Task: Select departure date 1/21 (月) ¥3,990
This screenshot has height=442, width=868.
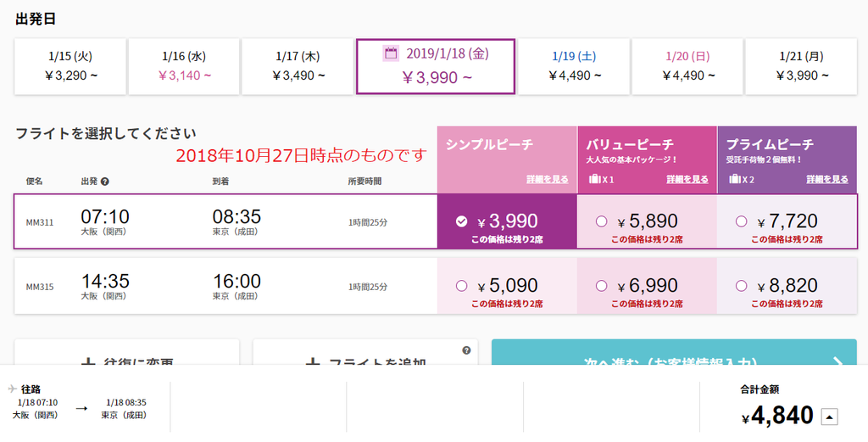Action: 801,66
